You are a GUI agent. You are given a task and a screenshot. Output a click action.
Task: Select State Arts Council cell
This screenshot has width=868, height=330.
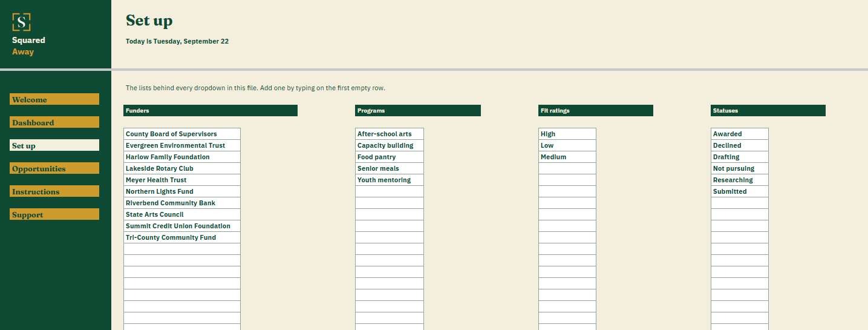182,214
